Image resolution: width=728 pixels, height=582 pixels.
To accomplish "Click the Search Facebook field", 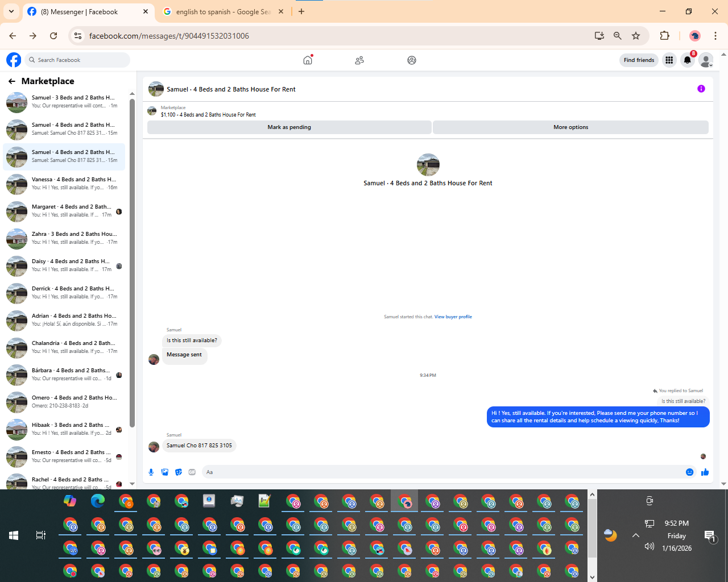I will (x=77, y=60).
